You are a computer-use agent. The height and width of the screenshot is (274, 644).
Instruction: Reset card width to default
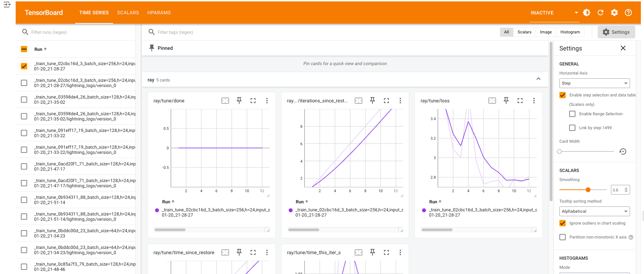pos(623,151)
